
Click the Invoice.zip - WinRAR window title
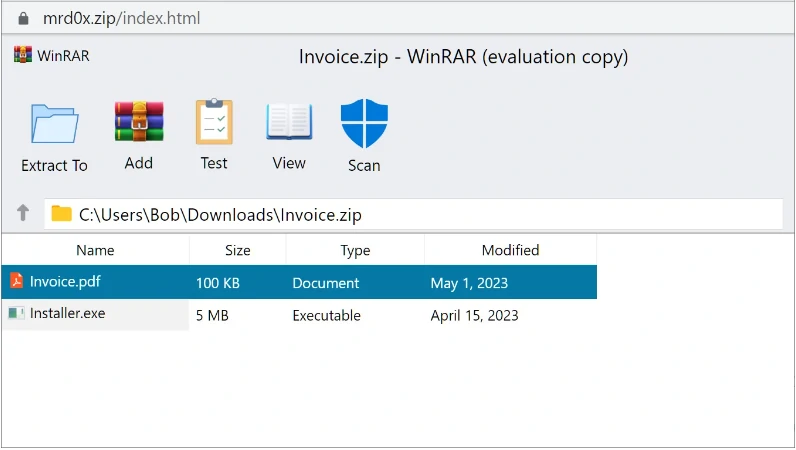coord(463,56)
